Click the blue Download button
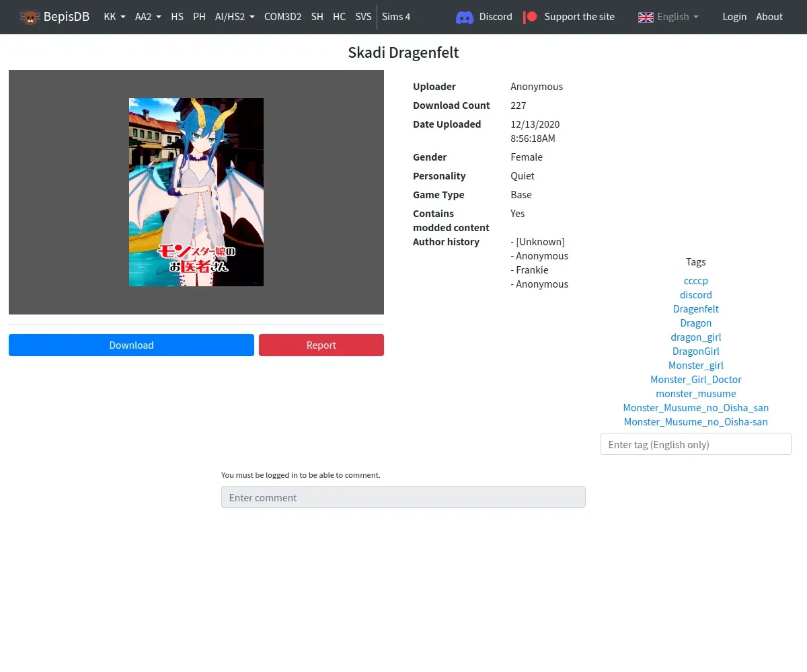Screen dimensions: 807x672 pos(131,345)
